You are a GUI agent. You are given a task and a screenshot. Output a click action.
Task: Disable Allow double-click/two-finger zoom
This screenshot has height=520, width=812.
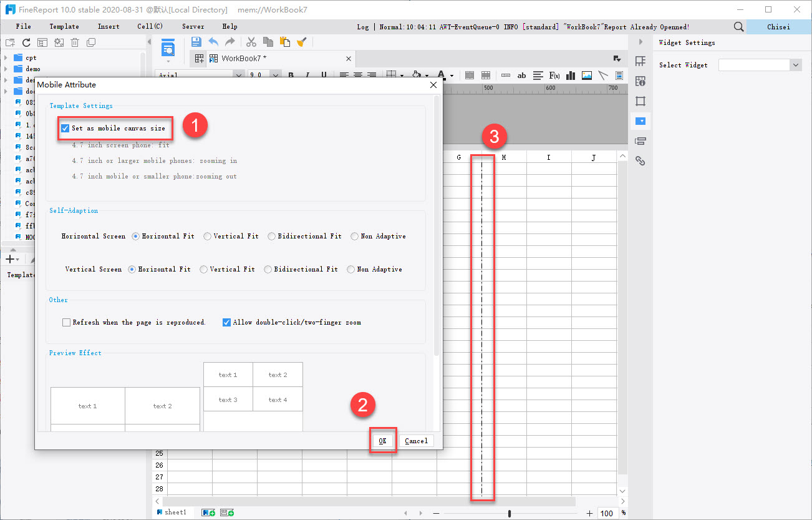(227, 322)
